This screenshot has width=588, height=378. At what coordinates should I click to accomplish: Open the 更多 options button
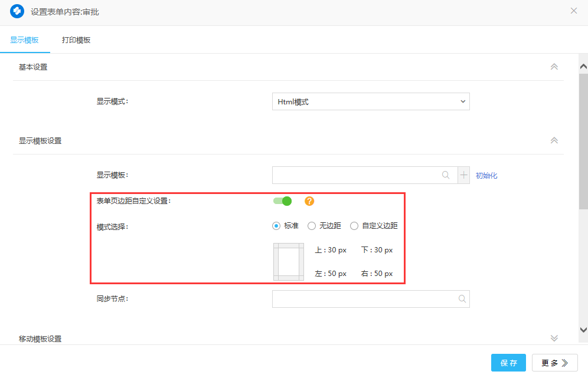[554, 363]
